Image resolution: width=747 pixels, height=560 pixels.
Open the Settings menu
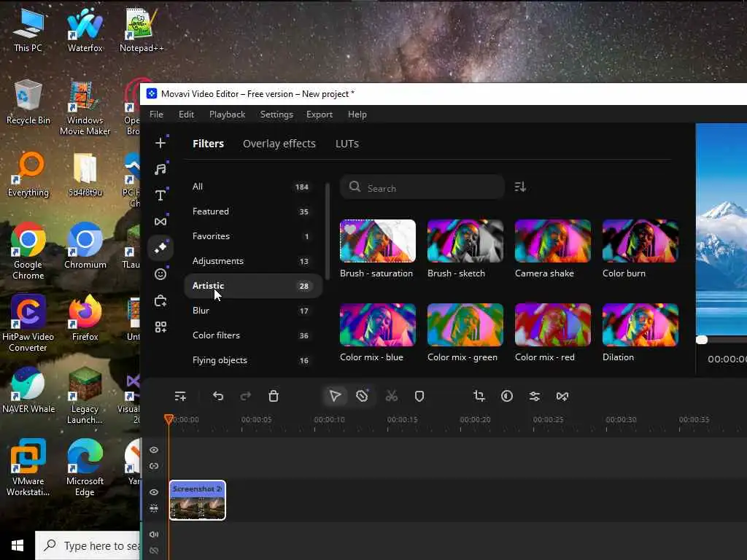pyautogui.click(x=276, y=114)
